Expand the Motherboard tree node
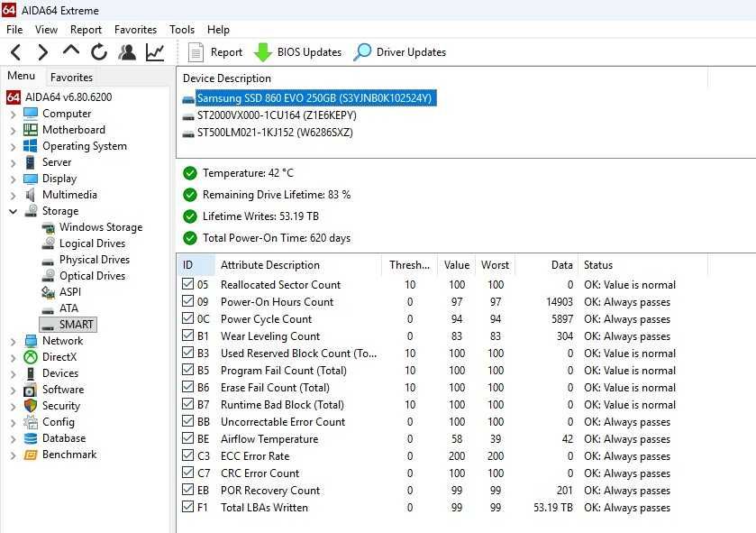Viewport: 756px width, 533px height. 13,131
